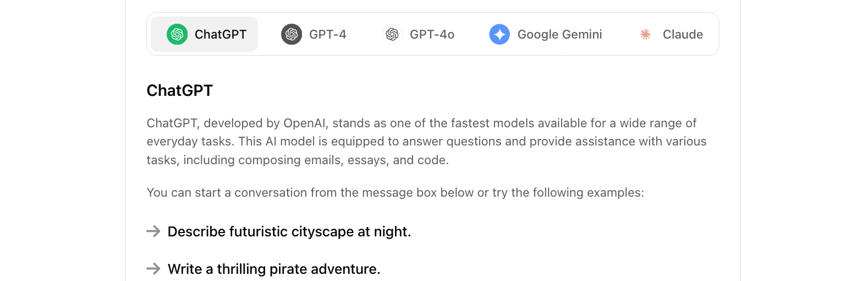Click the orange Claude starburst icon

(x=645, y=34)
